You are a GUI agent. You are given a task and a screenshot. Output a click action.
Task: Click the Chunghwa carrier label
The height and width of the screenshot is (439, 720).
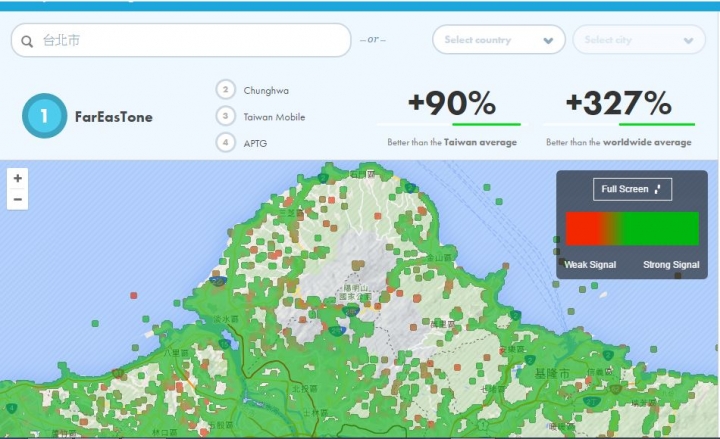click(266, 90)
